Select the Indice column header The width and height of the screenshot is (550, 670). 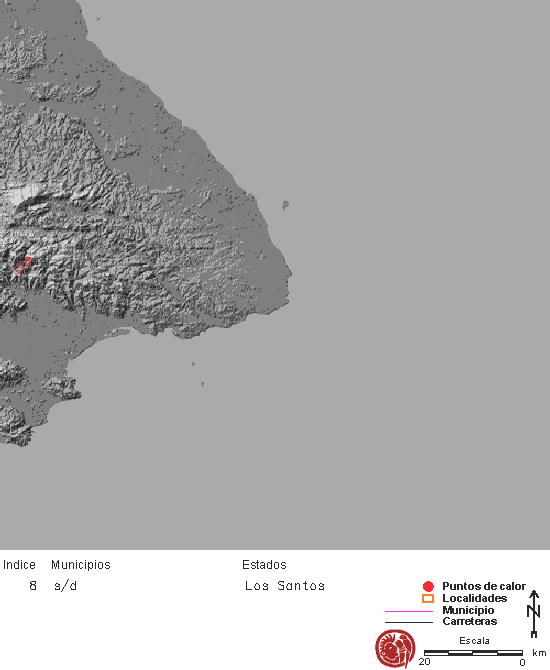click(19, 565)
